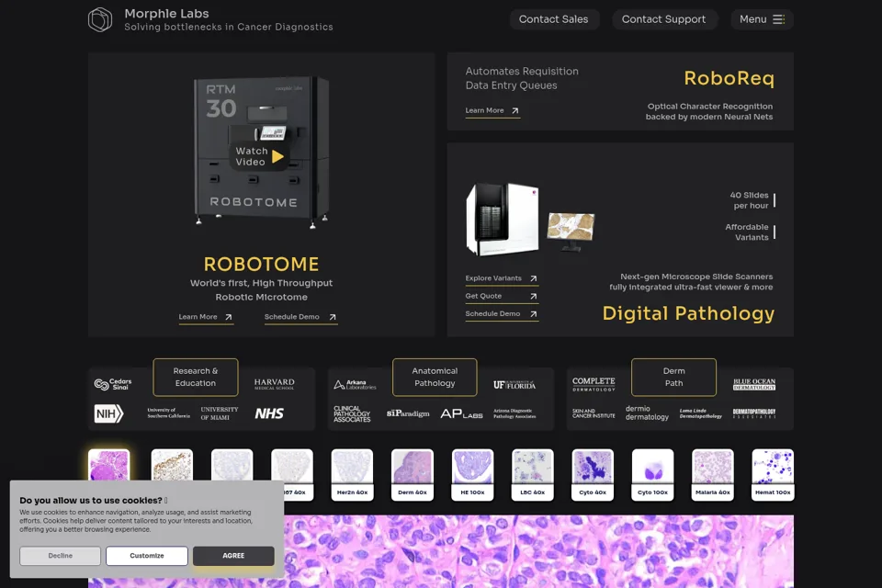Click the dermio dermatology logo
The width and height of the screenshot is (882, 588).
pyautogui.click(x=647, y=413)
